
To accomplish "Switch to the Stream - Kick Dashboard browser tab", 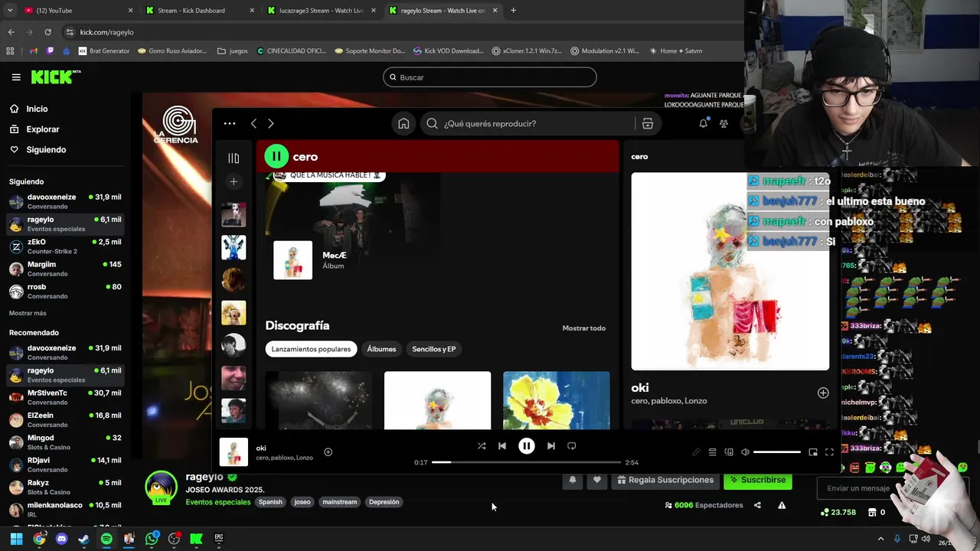I will (199, 11).
